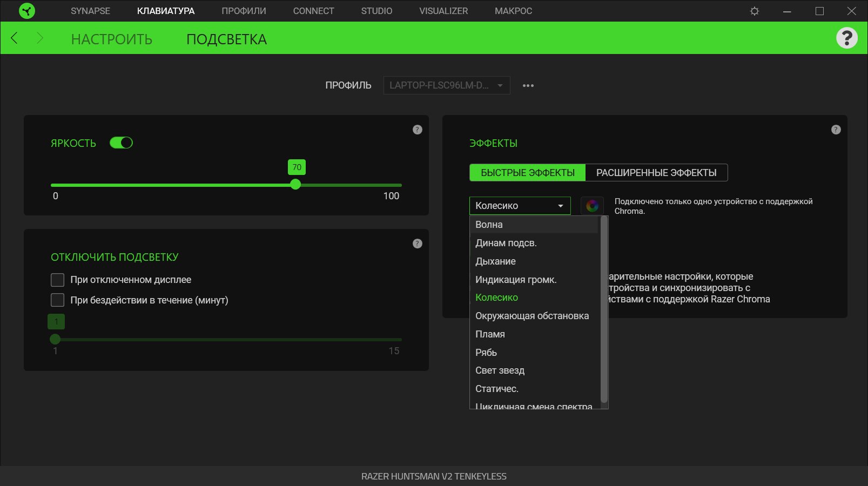This screenshot has height=486, width=868.
Task: Choose Пламя effect
Action: coord(534,334)
